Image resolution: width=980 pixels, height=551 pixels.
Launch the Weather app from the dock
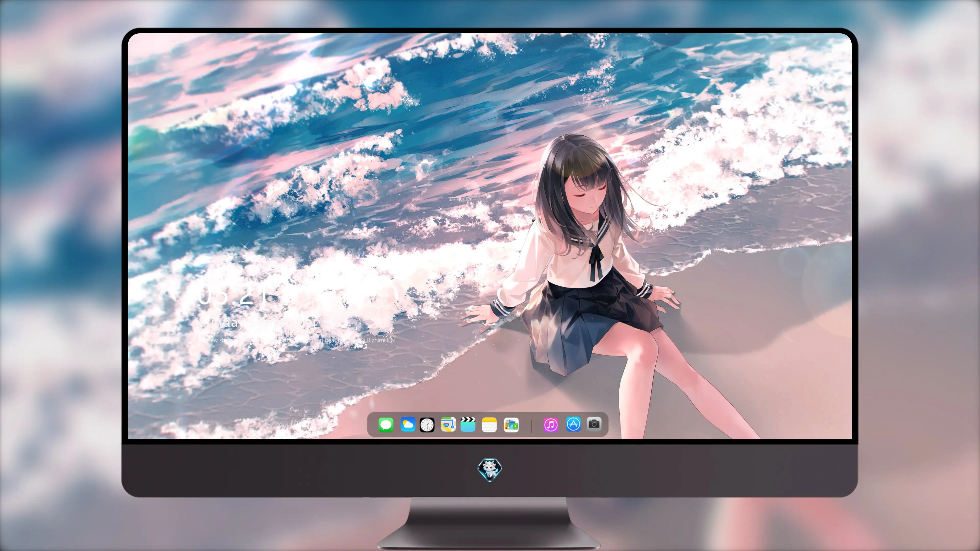(408, 424)
